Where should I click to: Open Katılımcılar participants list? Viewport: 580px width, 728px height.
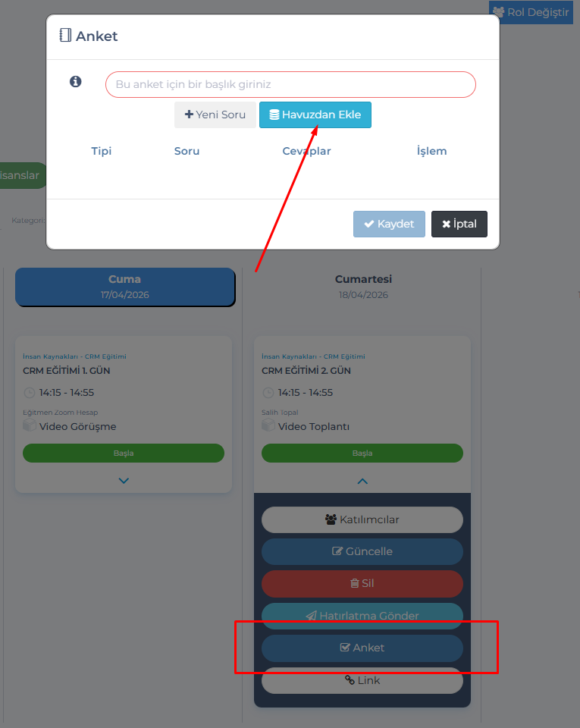click(x=362, y=519)
